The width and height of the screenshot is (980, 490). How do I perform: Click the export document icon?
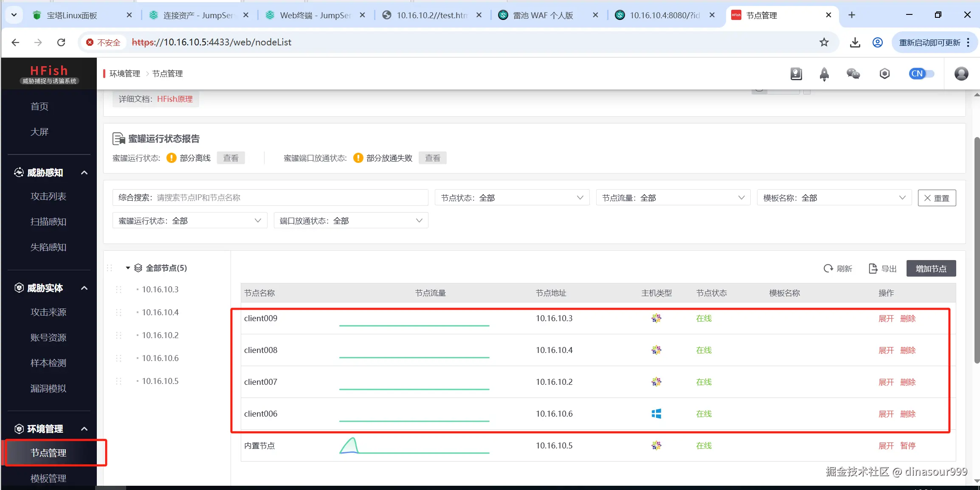click(x=873, y=269)
